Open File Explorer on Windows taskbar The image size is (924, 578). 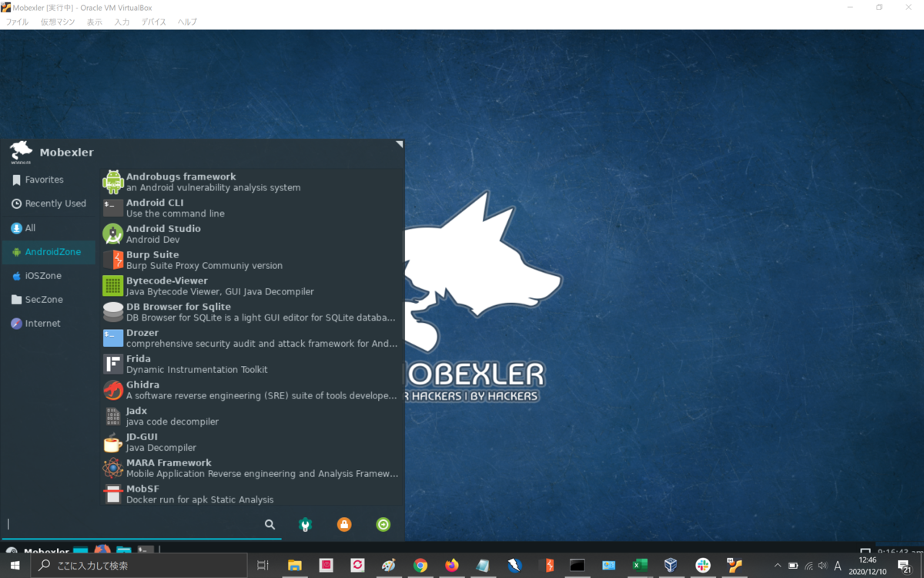[295, 566]
